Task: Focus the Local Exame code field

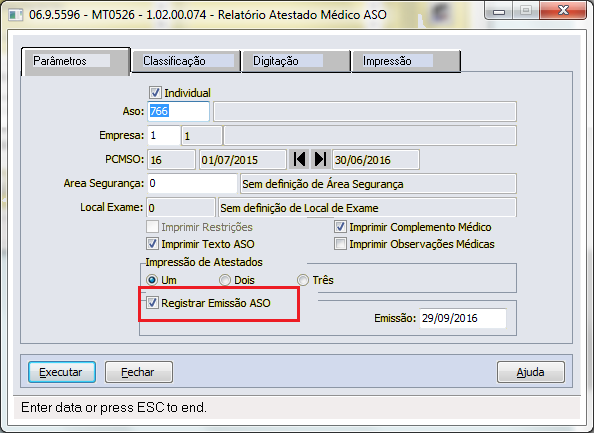Action: [181, 207]
